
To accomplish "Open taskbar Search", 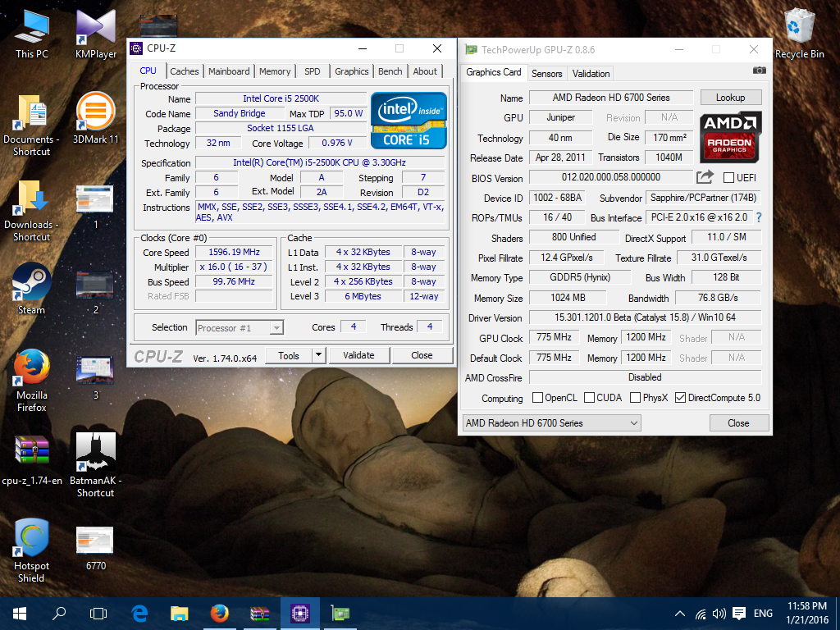I will pos(59,614).
